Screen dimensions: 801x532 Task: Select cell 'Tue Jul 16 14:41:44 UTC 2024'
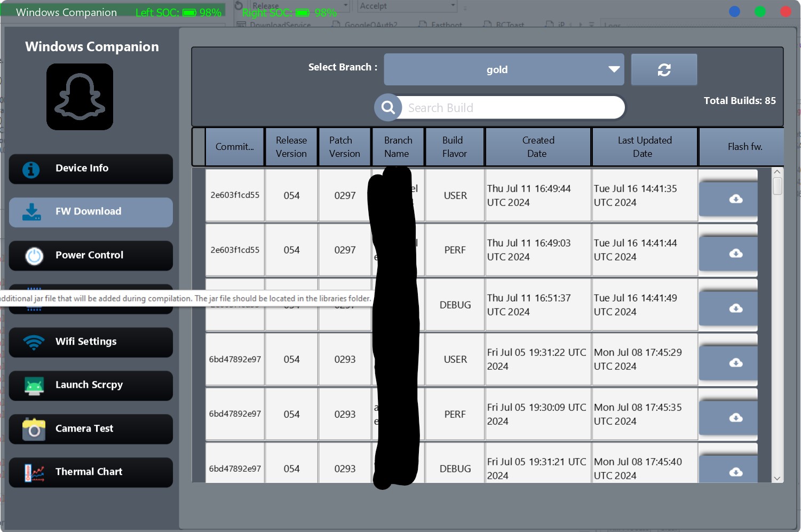click(x=645, y=250)
